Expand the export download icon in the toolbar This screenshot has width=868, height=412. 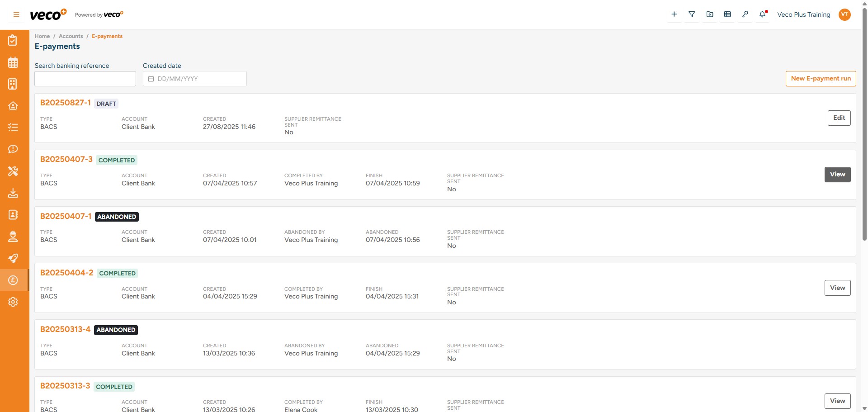[x=710, y=14]
